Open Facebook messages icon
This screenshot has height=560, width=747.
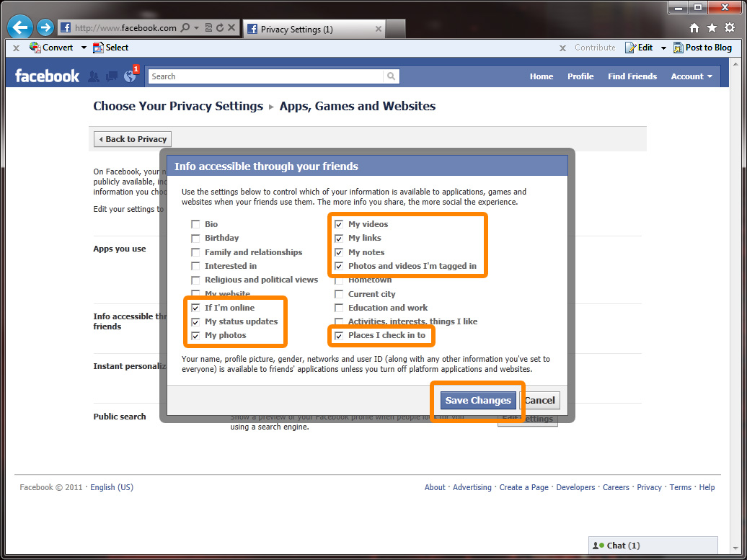point(112,76)
